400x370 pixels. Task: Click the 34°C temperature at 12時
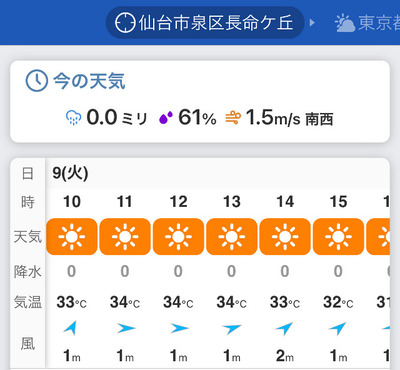[178, 302]
